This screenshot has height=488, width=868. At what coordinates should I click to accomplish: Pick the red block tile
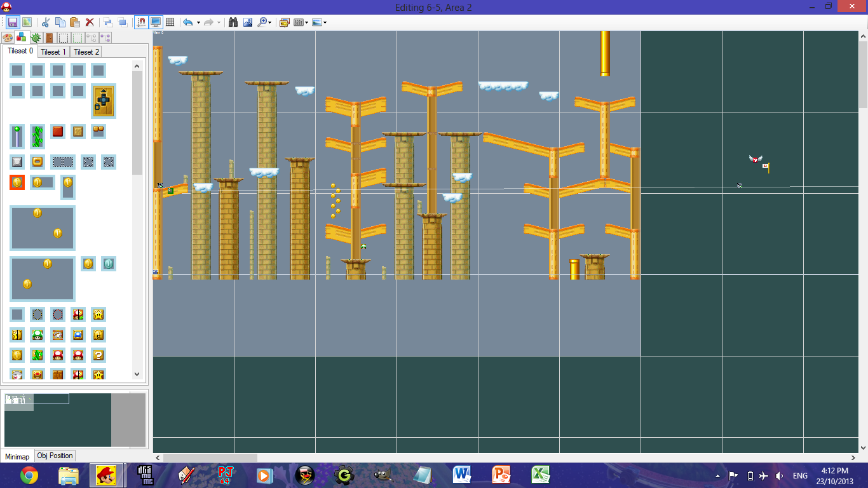[x=58, y=132]
